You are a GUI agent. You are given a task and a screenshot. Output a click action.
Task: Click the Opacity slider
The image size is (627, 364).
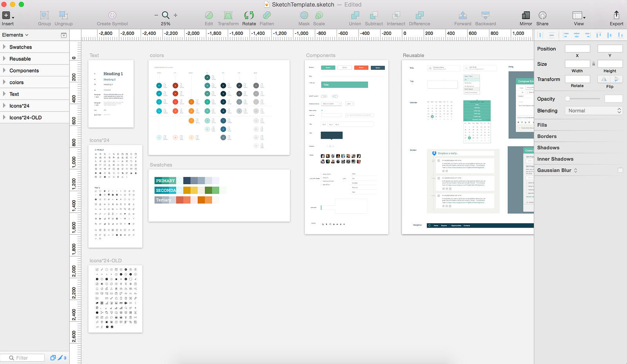point(583,99)
